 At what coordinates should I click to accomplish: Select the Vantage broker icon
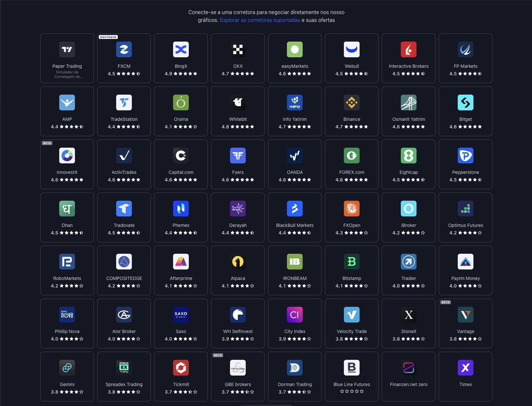[x=465, y=315]
